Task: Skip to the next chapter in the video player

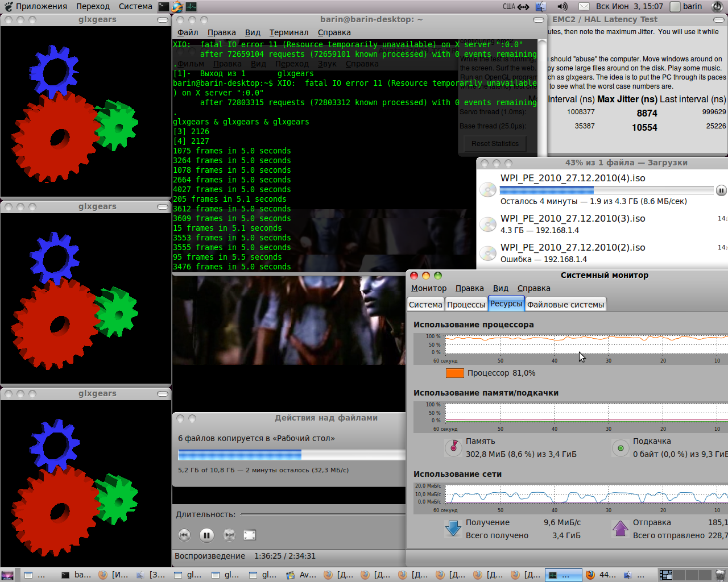Action: point(229,535)
